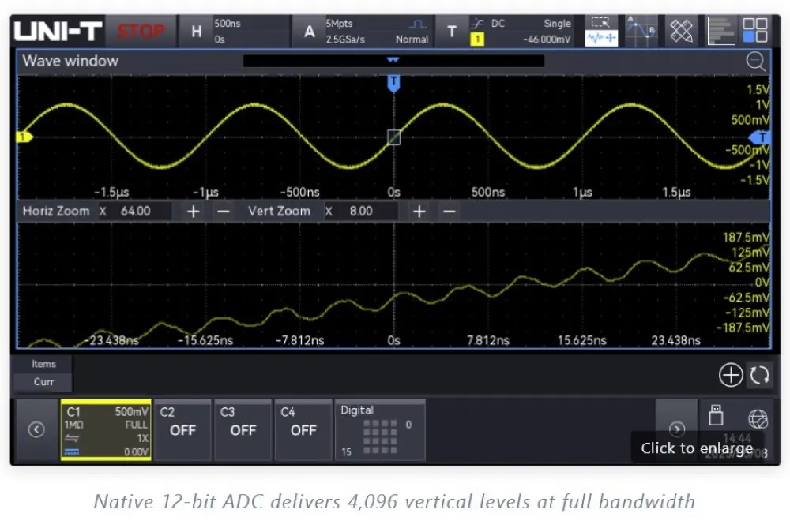Screen dimensions: 790x532
Task: Click the zoom box at waveform center
Action: 394,137
